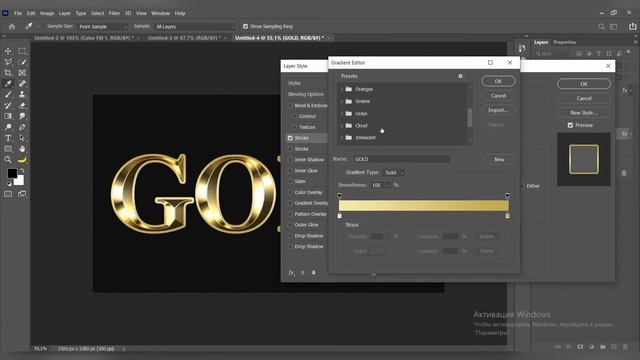Click the gradient Name input field
The width and height of the screenshot is (640, 360).
point(402,159)
